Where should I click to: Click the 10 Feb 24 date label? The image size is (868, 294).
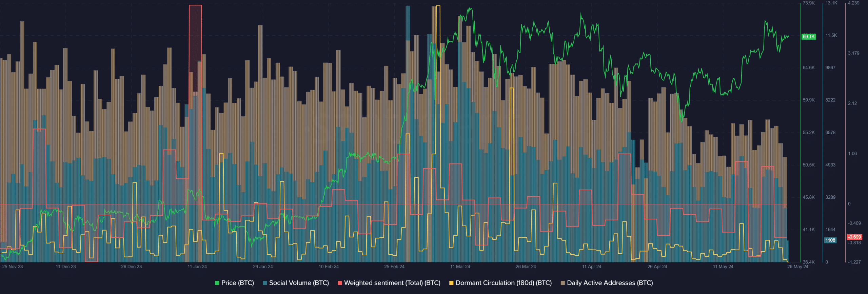click(x=329, y=267)
